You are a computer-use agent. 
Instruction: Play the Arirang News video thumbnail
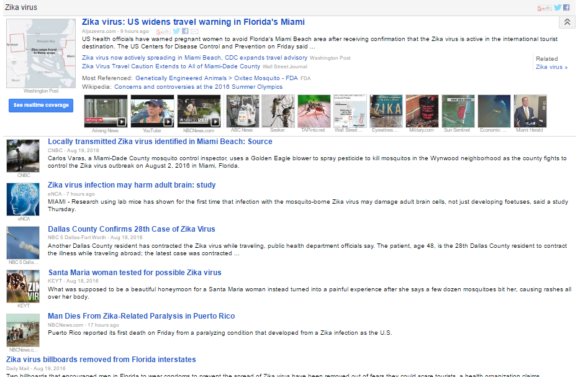click(x=106, y=111)
